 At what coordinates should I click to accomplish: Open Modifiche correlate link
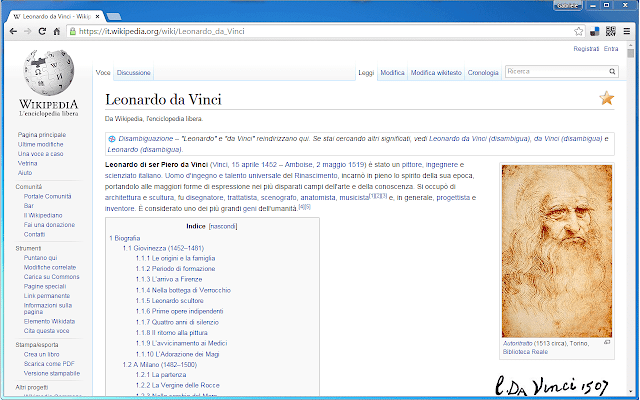(x=50, y=267)
